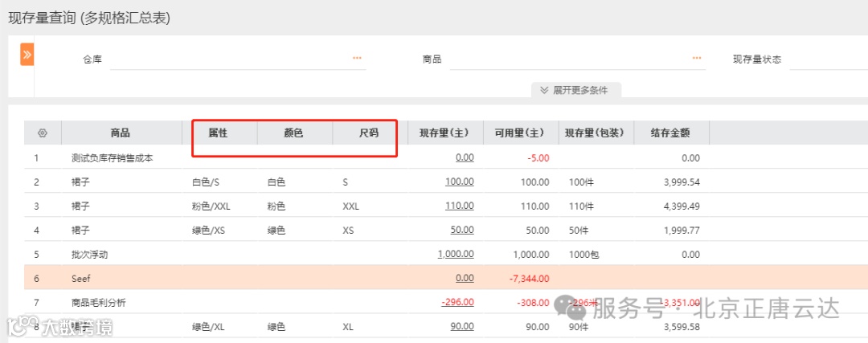Click available quantity -7,344.00
This screenshot has width=868, height=343.
click(x=529, y=279)
